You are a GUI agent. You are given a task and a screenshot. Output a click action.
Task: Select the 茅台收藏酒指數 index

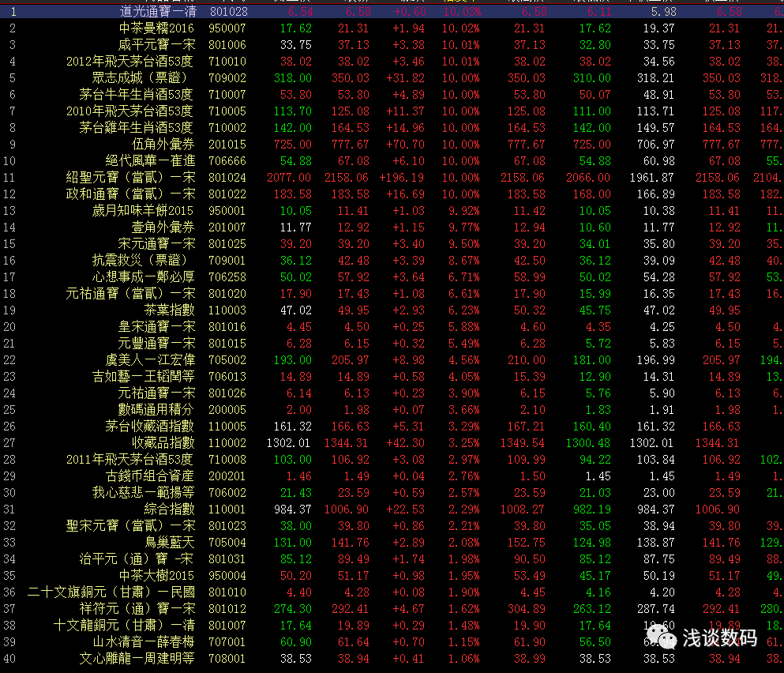click(x=149, y=427)
